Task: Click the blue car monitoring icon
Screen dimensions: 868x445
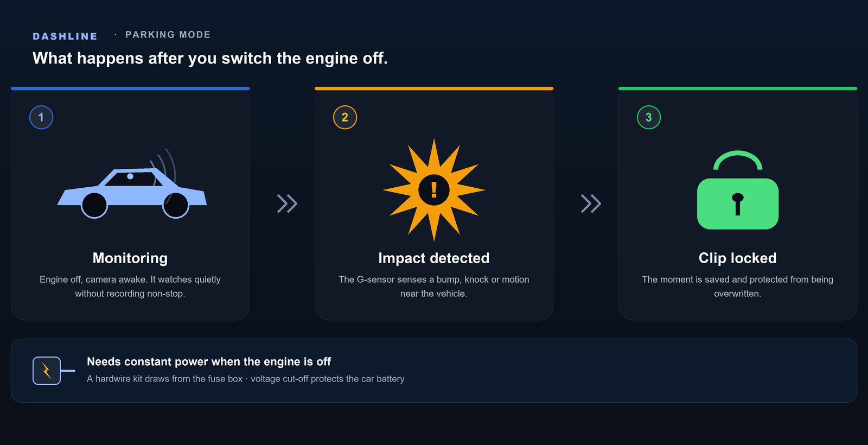Action: 132,185
